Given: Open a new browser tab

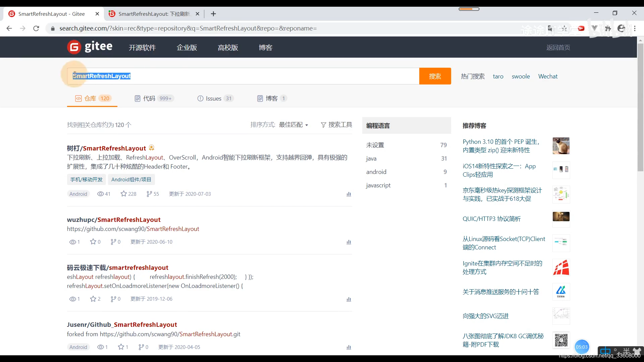Looking at the screenshot, I should coord(213,14).
